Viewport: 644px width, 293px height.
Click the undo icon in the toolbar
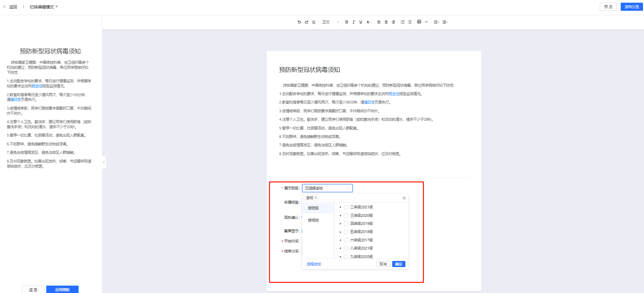pyautogui.click(x=299, y=22)
